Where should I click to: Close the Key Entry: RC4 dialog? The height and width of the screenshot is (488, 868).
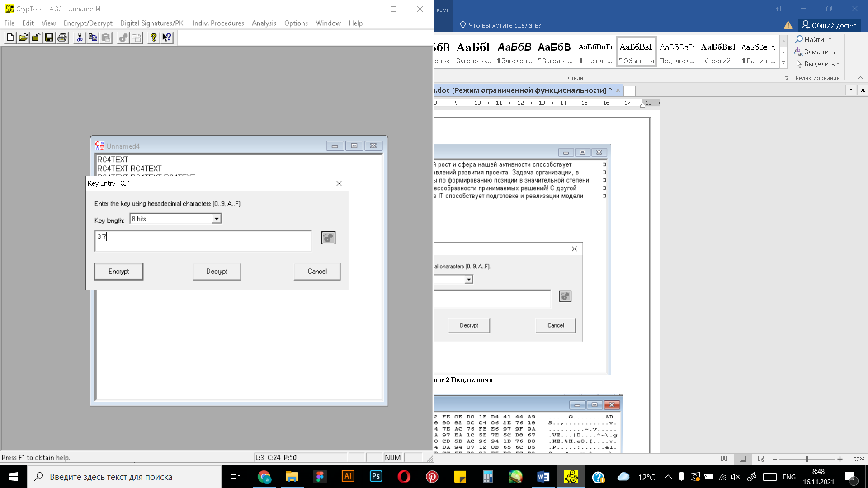tap(339, 183)
